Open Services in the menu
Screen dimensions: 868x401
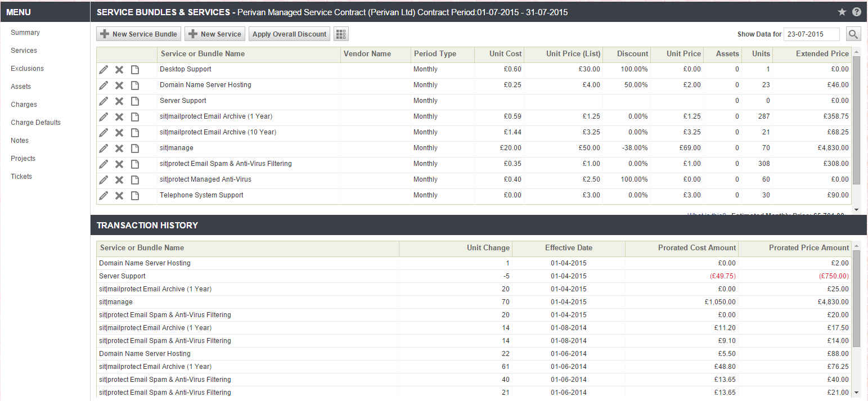tap(24, 51)
